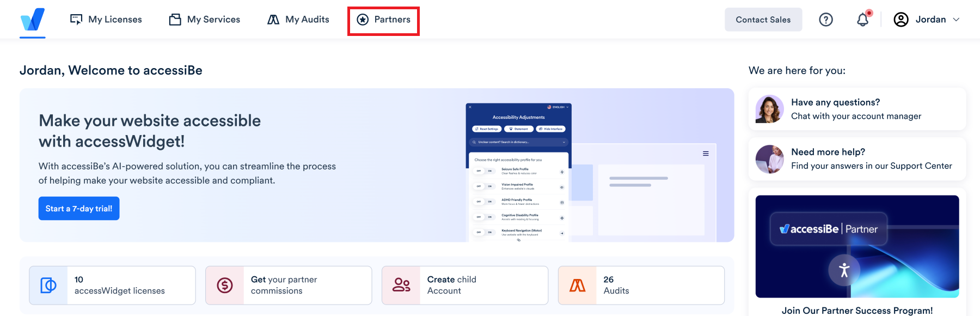Viewport: 980px width, 316px height.
Task: Enable the Seizure Safe Profile toggle
Action: 489,172
